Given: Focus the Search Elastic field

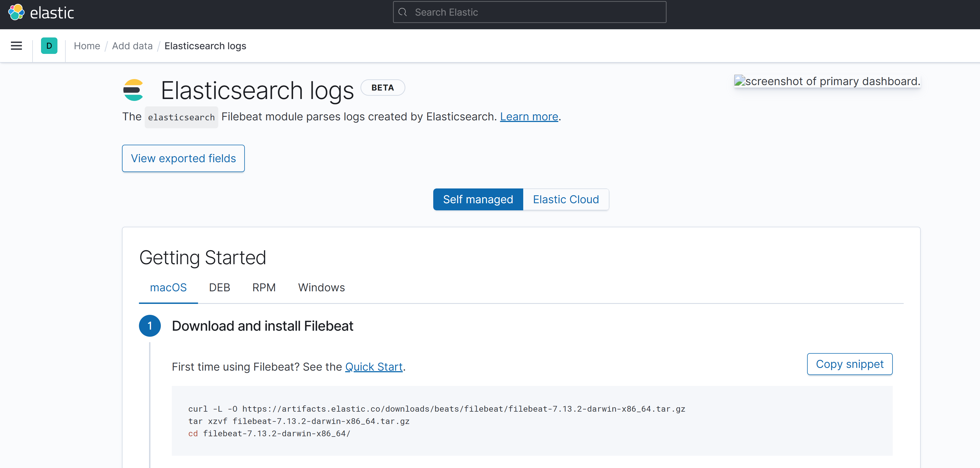Looking at the screenshot, I should click(x=530, y=12).
